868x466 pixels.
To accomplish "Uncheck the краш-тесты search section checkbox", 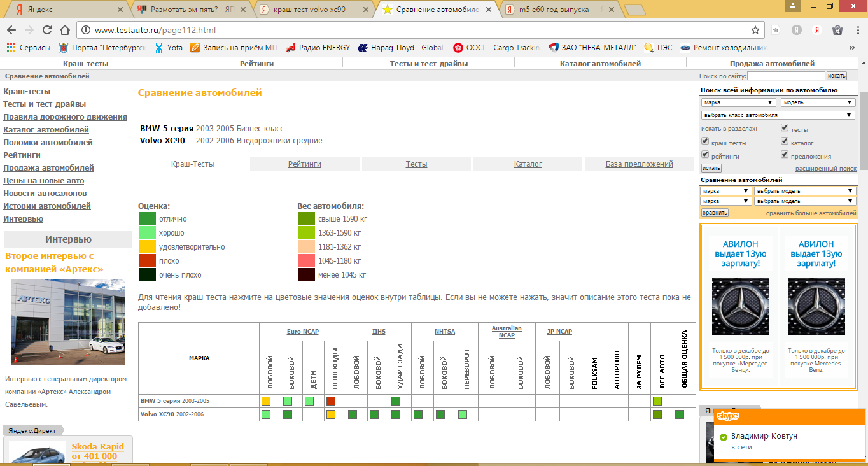I will (705, 142).
